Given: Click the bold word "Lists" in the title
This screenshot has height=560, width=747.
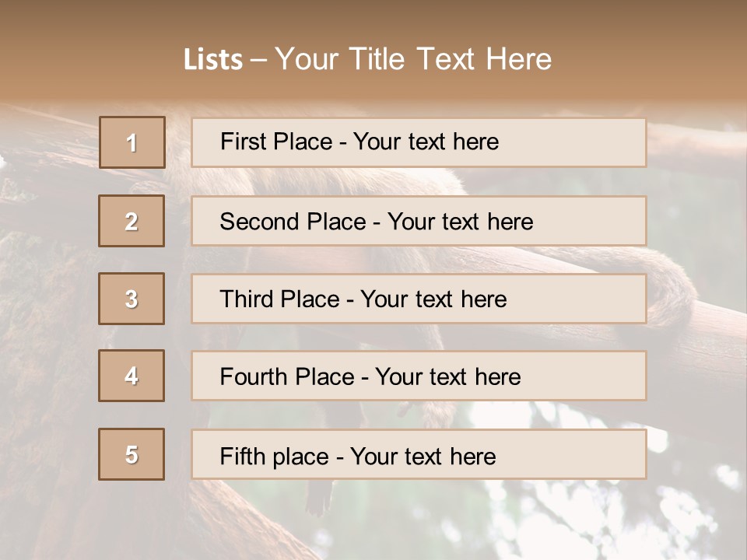Looking at the screenshot, I should [x=213, y=59].
